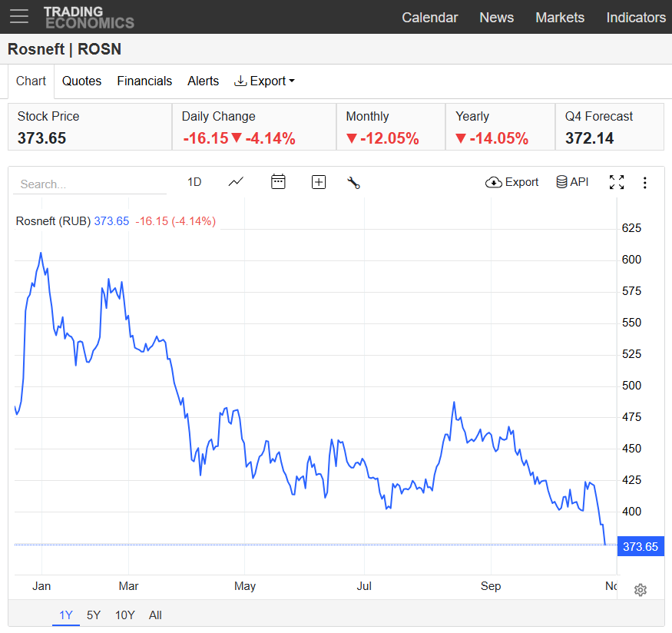Click the Trading Economics logo

89,18
